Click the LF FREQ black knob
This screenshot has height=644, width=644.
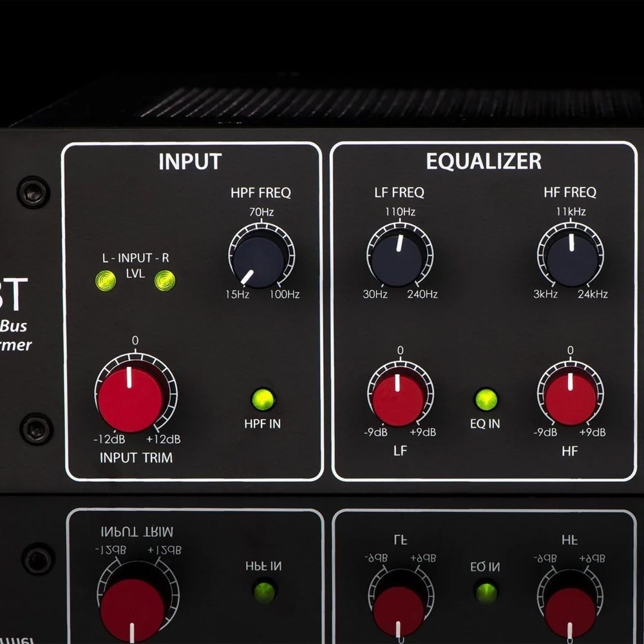point(398,258)
